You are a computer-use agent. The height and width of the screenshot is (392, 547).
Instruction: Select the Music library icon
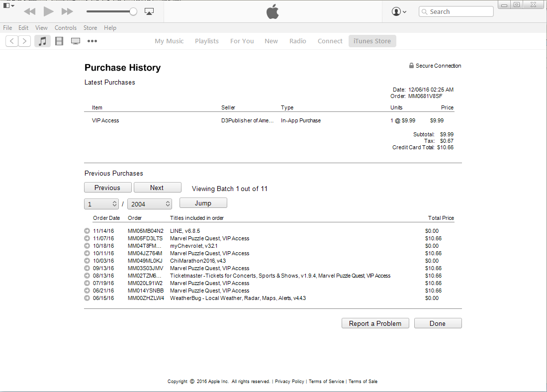42,41
